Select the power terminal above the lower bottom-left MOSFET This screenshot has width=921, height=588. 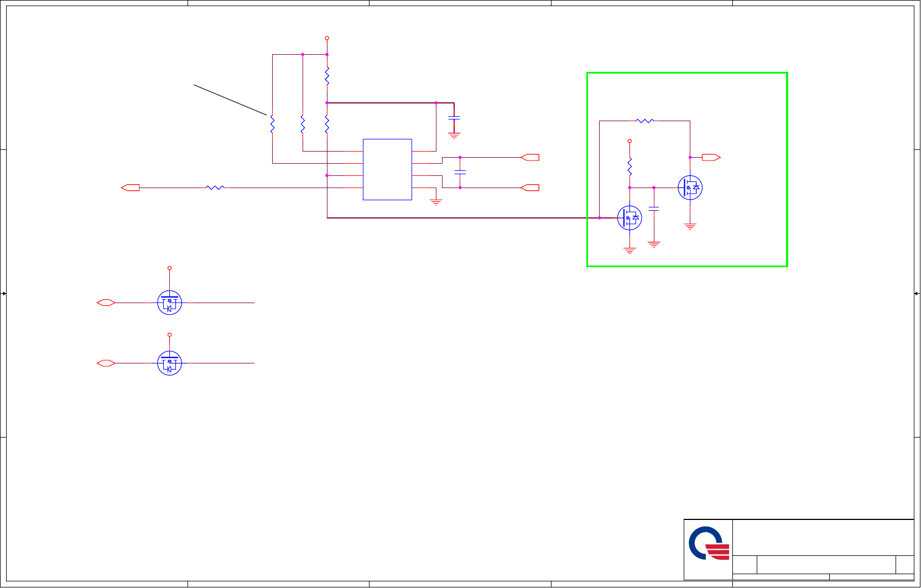pos(169,335)
